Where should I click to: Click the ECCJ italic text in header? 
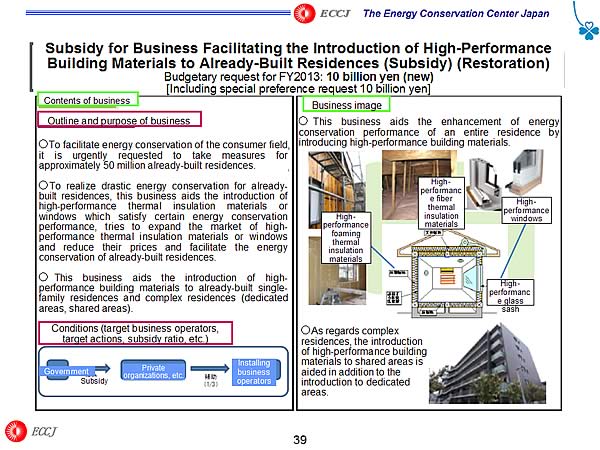[335, 13]
